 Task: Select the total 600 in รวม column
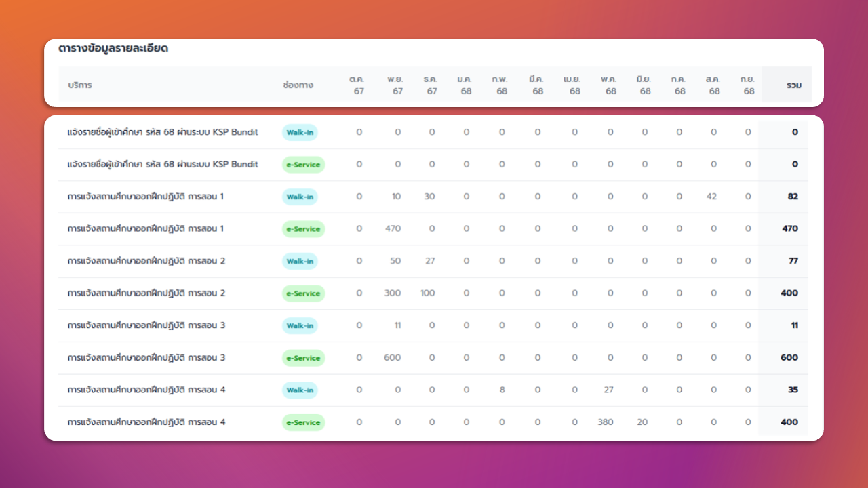[x=789, y=358]
